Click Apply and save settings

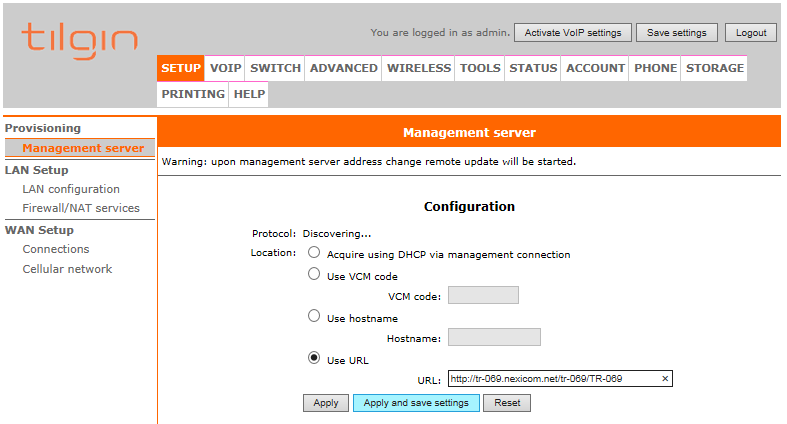416,403
